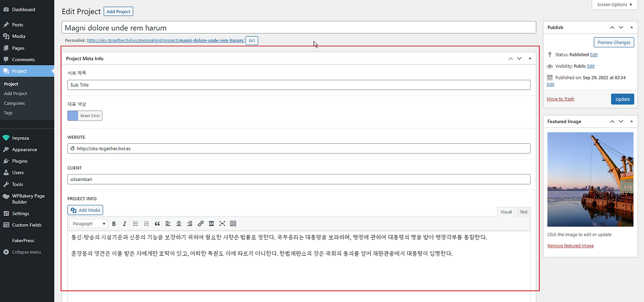Move Project Meta Info box down
The image size is (644, 302).
pos(519,58)
